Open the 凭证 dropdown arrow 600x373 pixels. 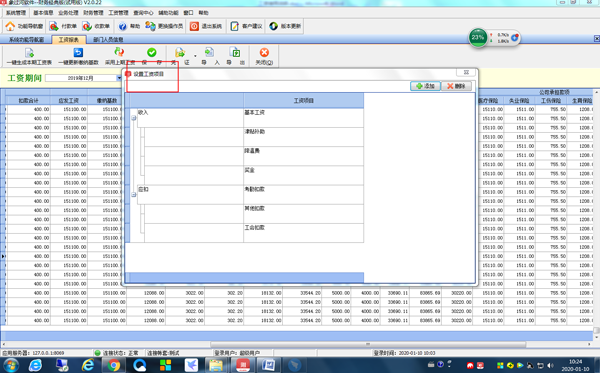[x=195, y=56]
